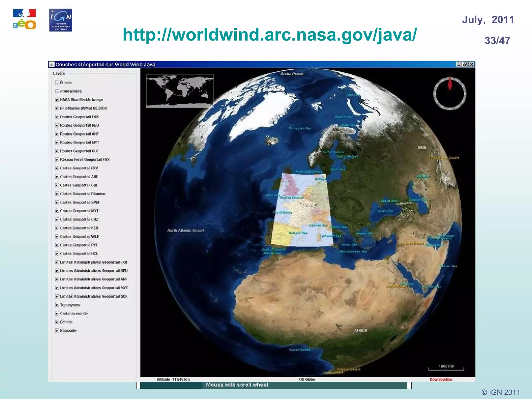Toggle Limites Administratives Geoportail MYT checkbox

point(57,288)
